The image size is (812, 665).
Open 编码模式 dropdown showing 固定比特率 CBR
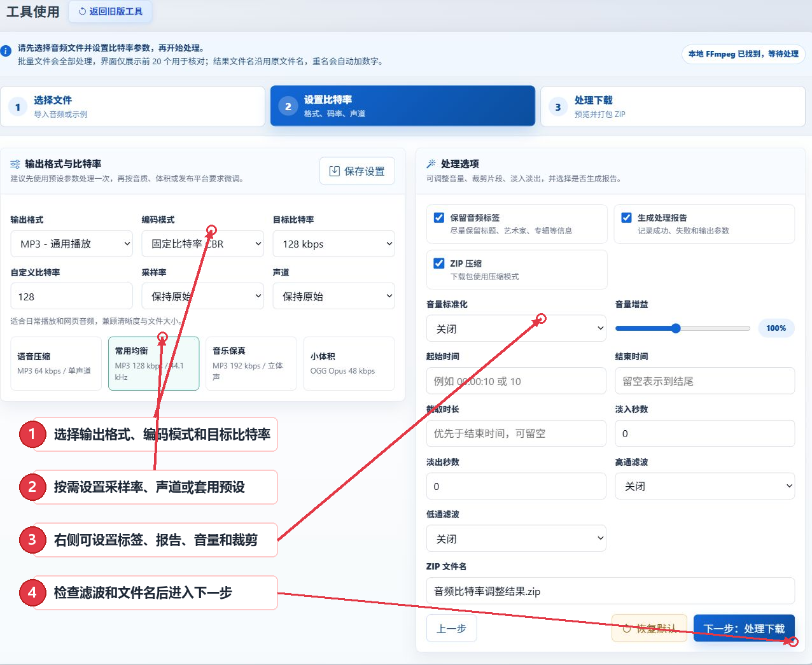(203, 244)
